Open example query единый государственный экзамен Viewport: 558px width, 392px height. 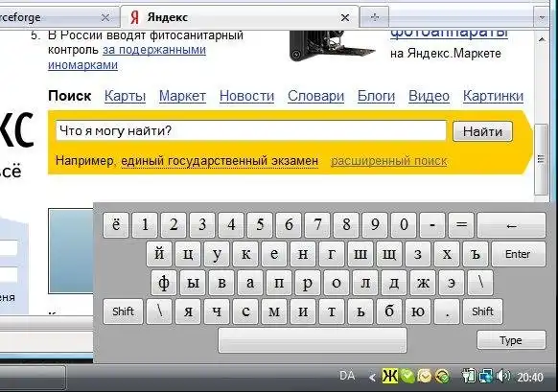(x=220, y=161)
